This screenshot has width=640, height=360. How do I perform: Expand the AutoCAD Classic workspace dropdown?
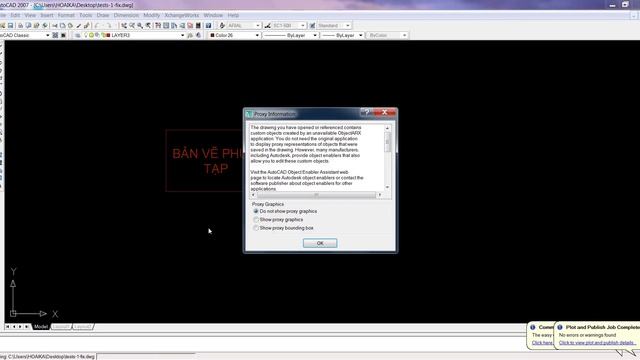point(47,35)
